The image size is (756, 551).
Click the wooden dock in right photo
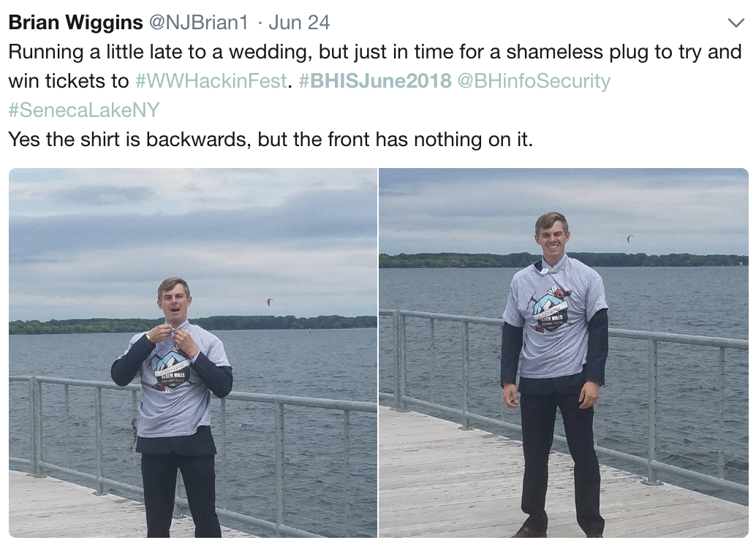(482, 482)
